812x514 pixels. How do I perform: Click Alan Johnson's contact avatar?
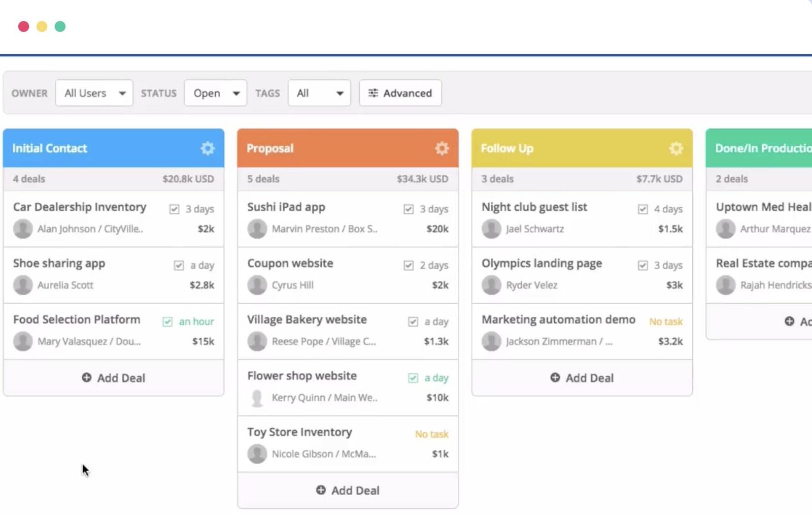pyautogui.click(x=23, y=229)
